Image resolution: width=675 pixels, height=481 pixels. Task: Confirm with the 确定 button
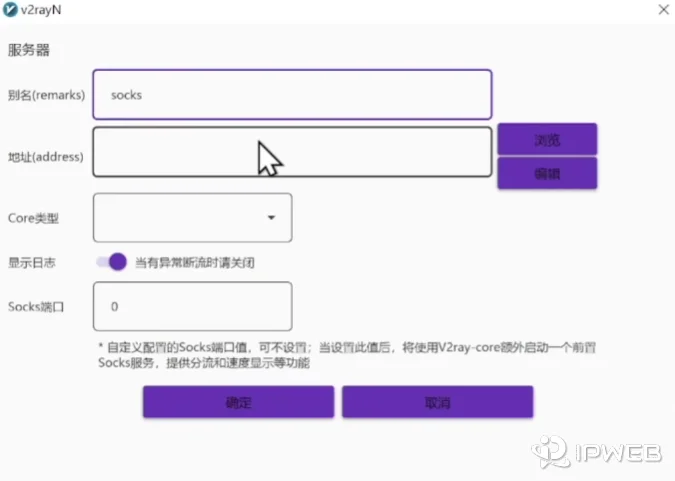pos(238,402)
